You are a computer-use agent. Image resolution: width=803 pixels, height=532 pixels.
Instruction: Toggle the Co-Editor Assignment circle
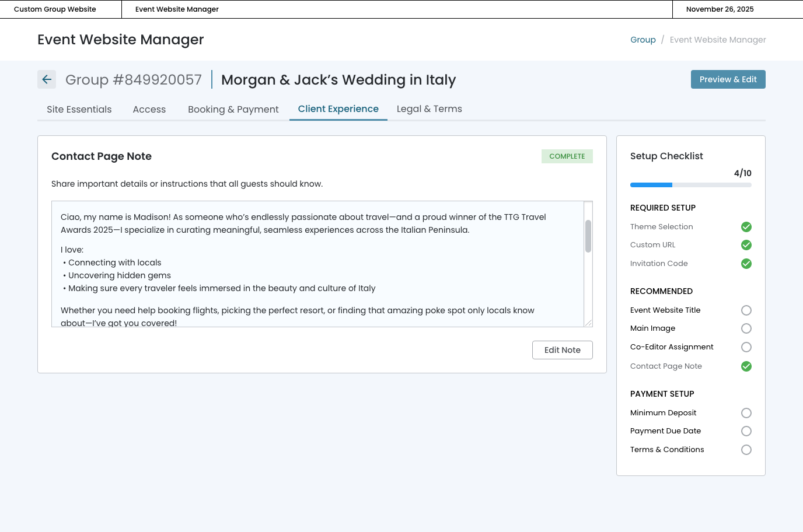(x=746, y=347)
